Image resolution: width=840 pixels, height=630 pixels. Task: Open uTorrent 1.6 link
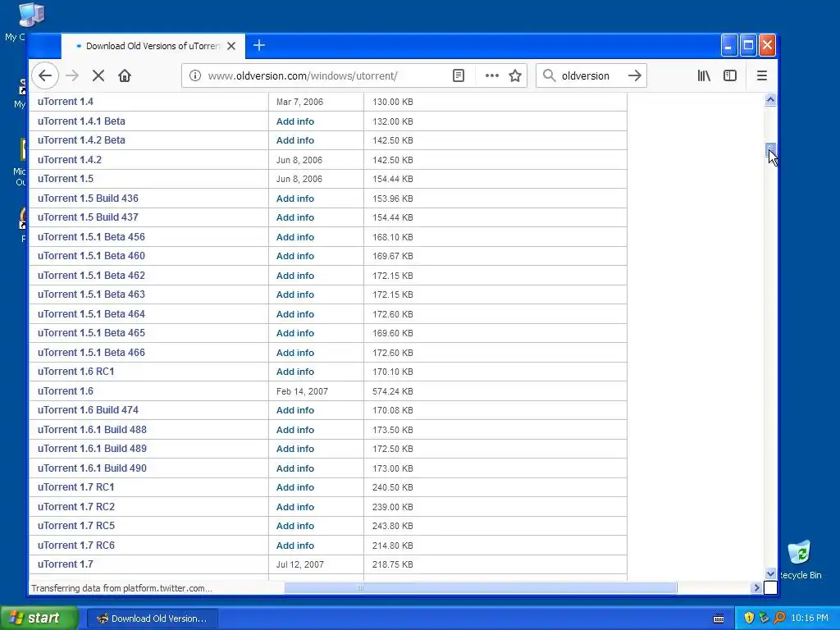pyautogui.click(x=66, y=391)
